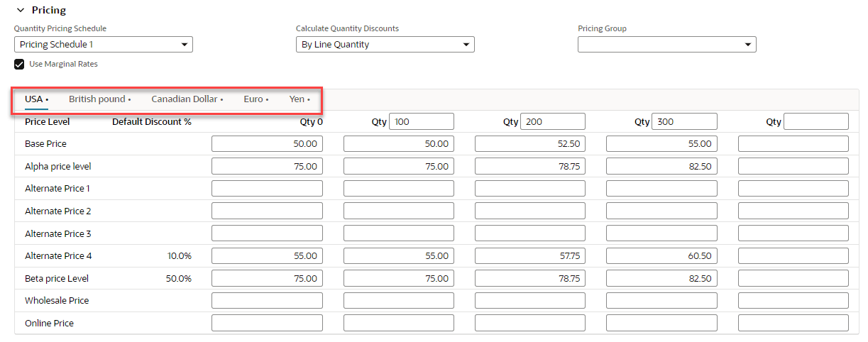Click Alternate Price 2 Qty 0 field
868x342 pixels.
coord(267,211)
